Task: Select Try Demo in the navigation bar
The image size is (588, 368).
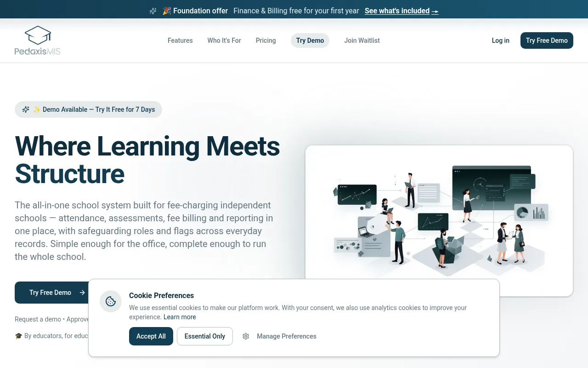Action: (x=310, y=40)
